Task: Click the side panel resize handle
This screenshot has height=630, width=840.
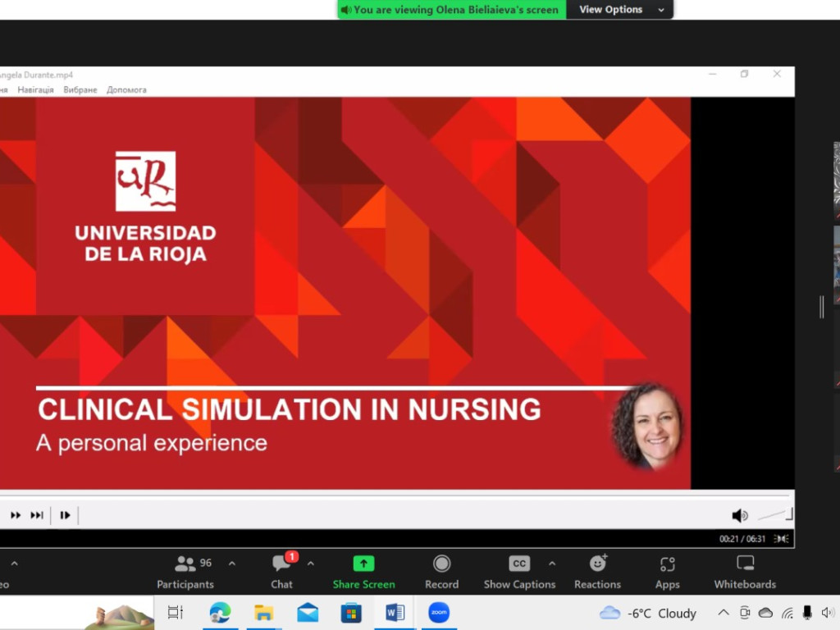Action: click(x=822, y=307)
